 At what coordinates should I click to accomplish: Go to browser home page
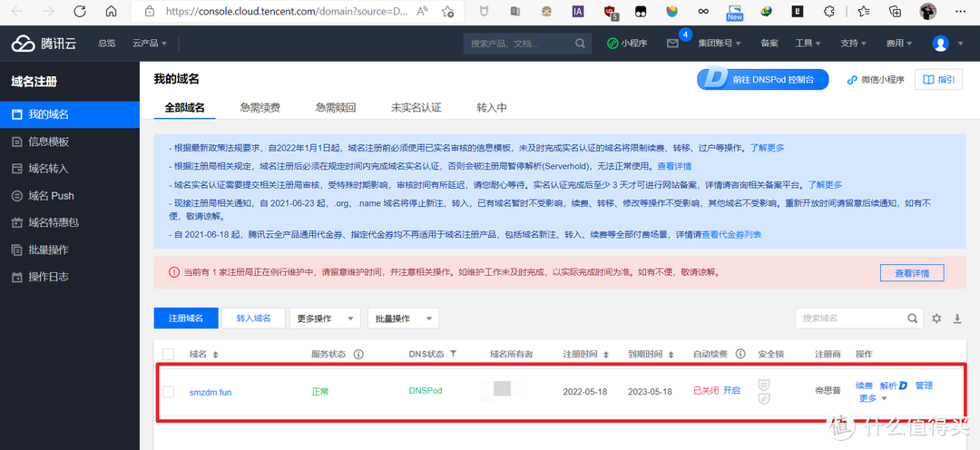tap(111, 11)
